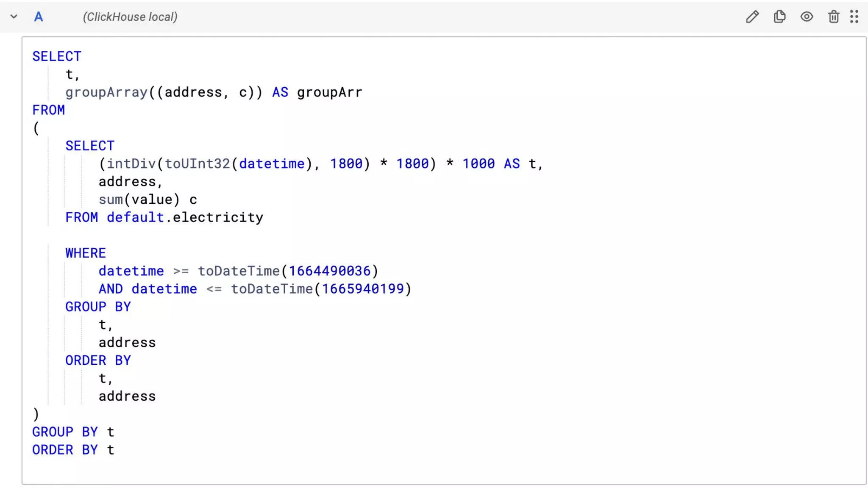Click the outer GROUP BY t line

pos(73,432)
